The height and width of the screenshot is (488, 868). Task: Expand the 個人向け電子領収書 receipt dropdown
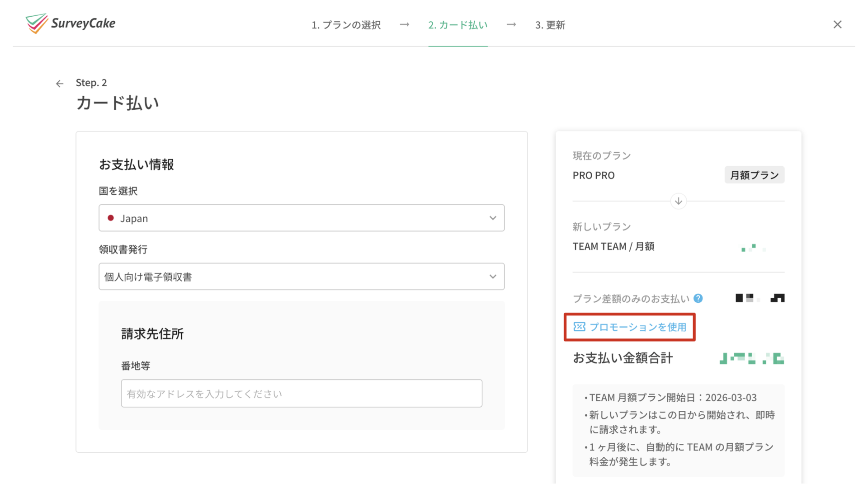pyautogui.click(x=302, y=277)
